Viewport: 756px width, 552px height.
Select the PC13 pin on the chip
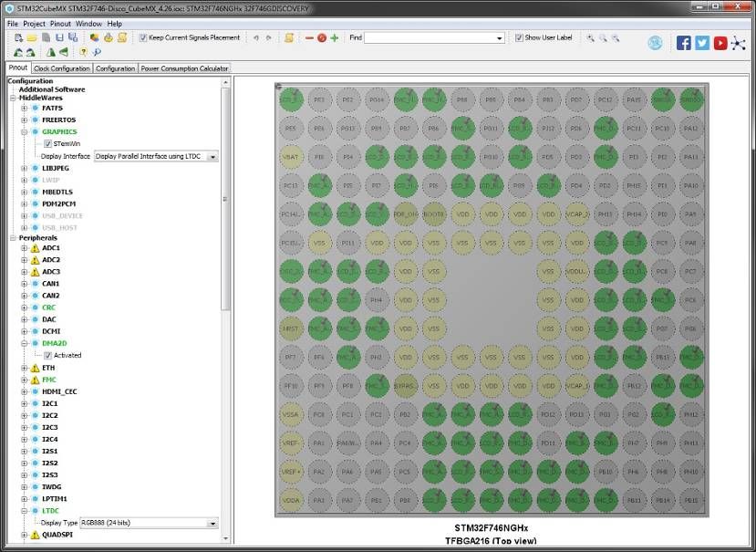point(291,186)
